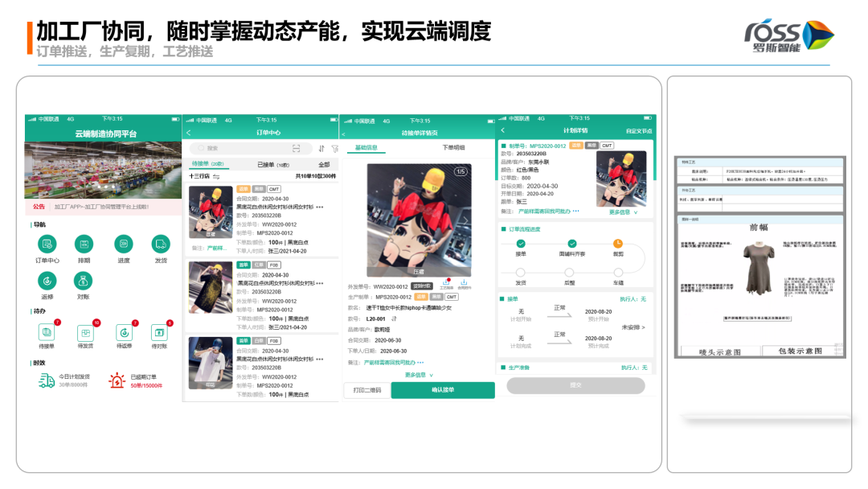This screenshot has height=489, width=868.
Task: Open the 订单中心 navigation icon
Action: click(47, 244)
